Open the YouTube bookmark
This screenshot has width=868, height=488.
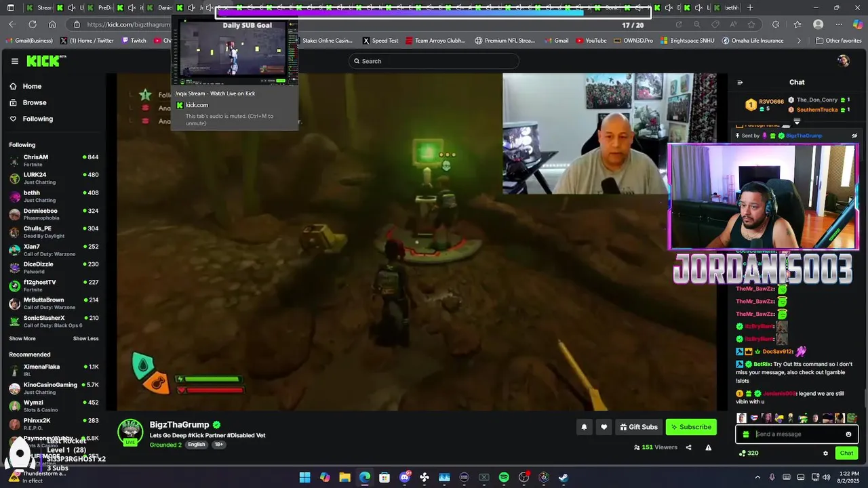591,41
